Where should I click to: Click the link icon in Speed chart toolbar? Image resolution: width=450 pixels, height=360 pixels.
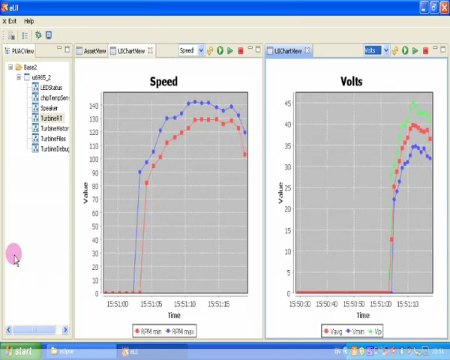coord(210,51)
